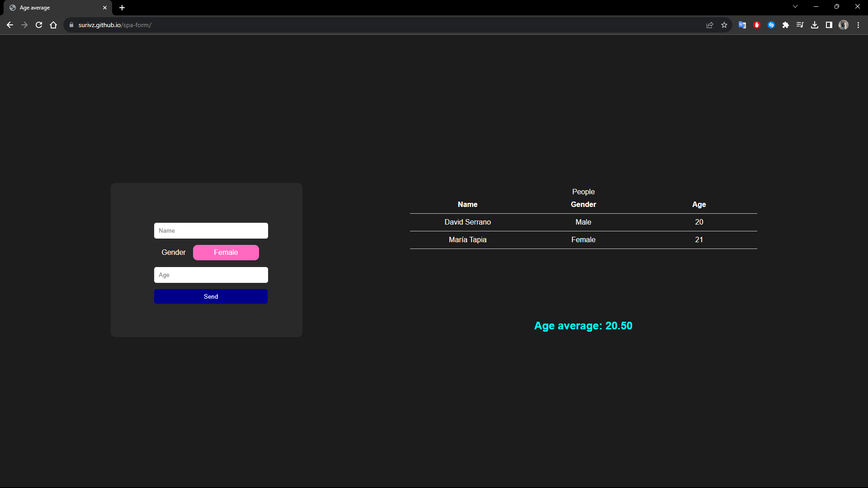Viewport: 868px width, 488px height.
Task: Toggle the browser side panel
Action: click(829, 25)
